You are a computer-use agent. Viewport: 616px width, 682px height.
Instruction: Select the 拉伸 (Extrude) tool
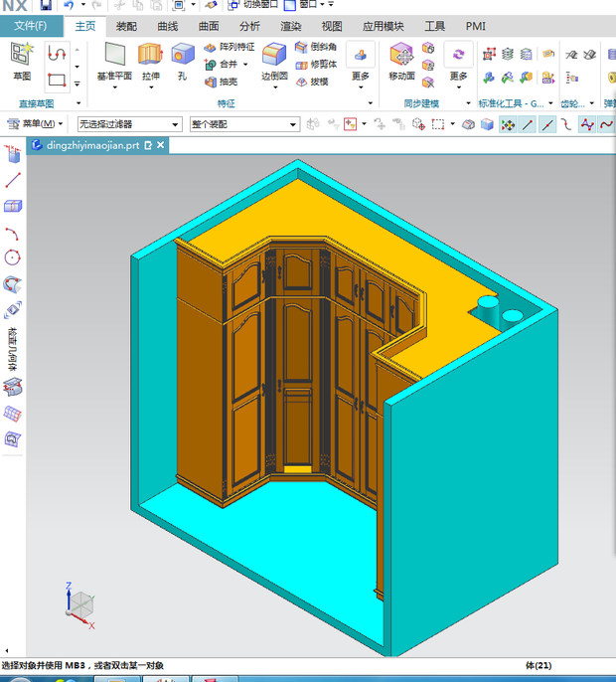pos(150,60)
